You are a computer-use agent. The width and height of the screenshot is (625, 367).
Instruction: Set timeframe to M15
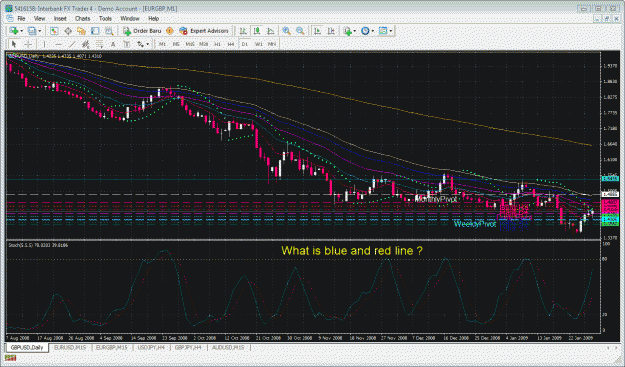tap(190, 44)
